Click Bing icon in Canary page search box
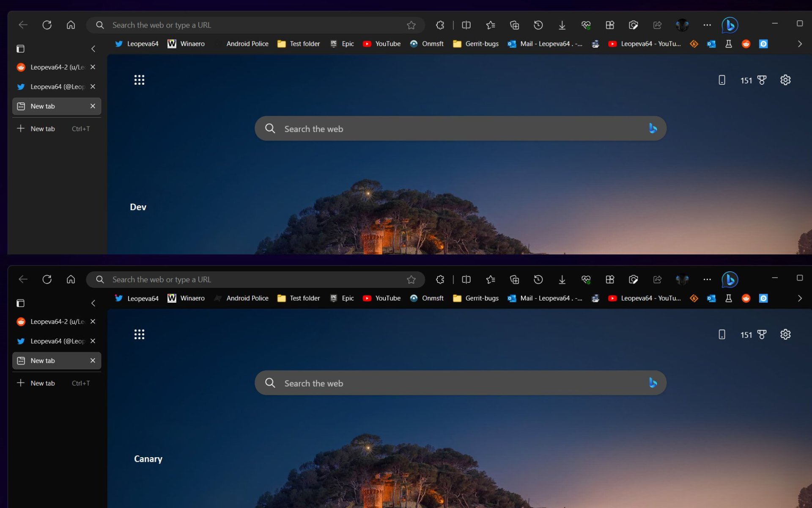This screenshot has height=508, width=812. [653, 383]
